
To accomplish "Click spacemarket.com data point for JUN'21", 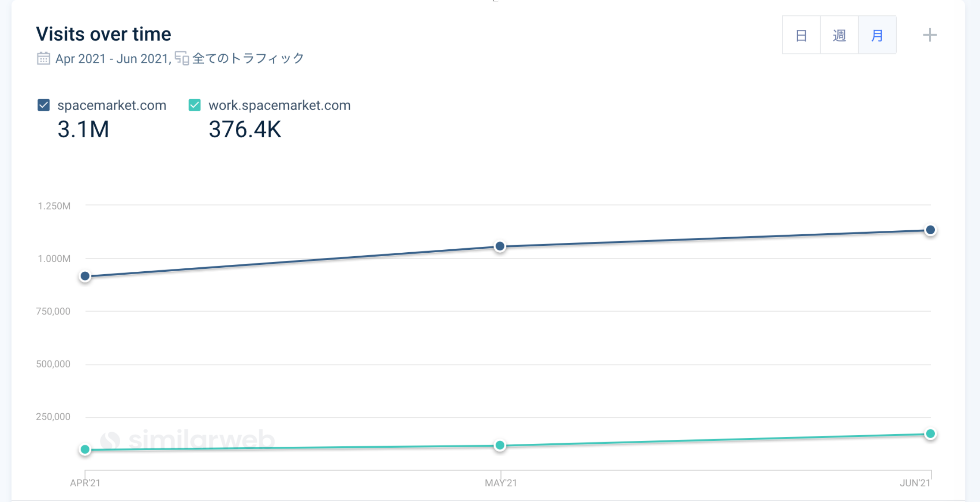I will (x=930, y=230).
